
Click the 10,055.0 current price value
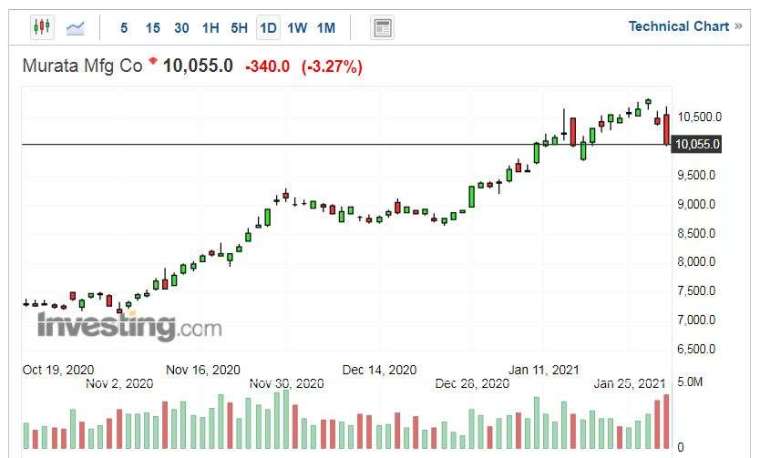coord(198,65)
